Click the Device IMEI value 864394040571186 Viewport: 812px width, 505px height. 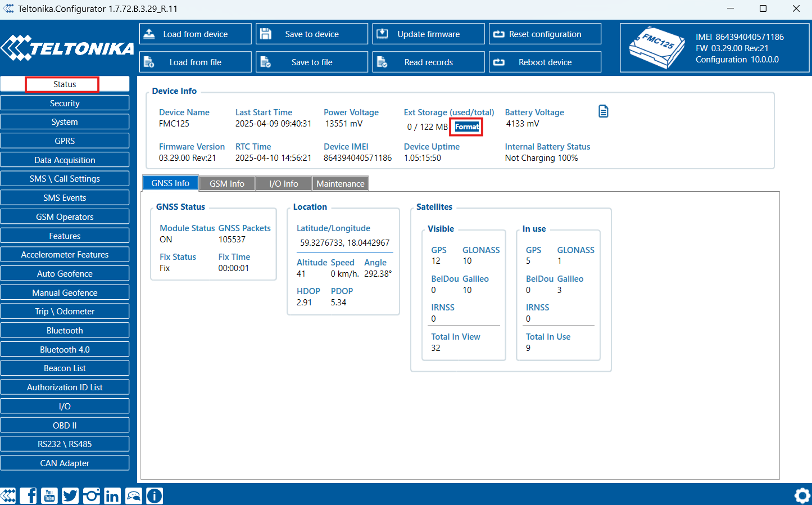pyautogui.click(x=357, y=158)
